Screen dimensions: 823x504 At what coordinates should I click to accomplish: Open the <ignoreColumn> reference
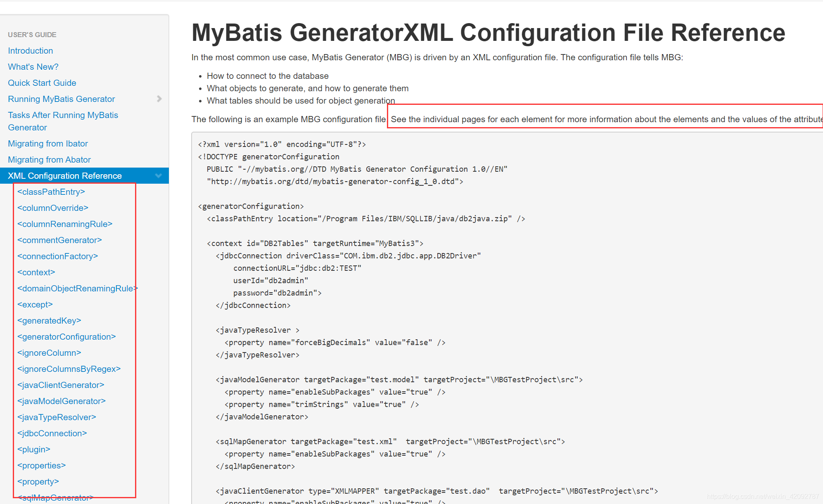pos(49,353)
